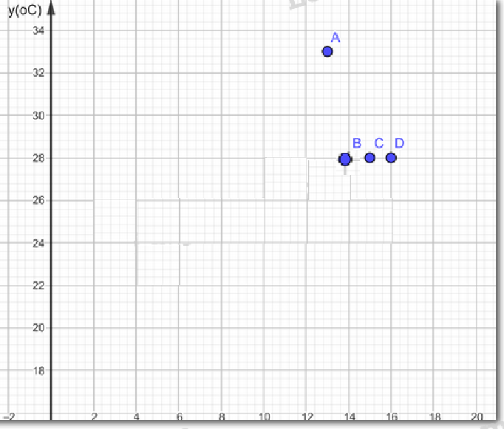
Task: Click the text label "D"
Action: coord(400,143)
